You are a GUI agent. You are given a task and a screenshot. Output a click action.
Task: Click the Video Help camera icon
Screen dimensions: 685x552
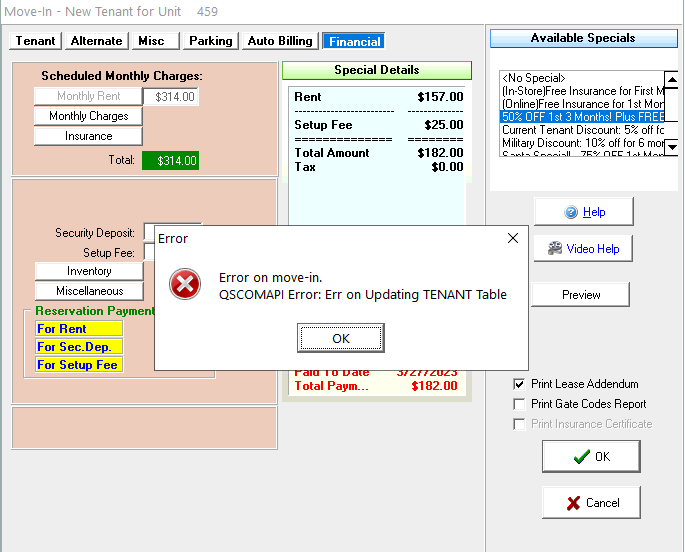(555, 248)
